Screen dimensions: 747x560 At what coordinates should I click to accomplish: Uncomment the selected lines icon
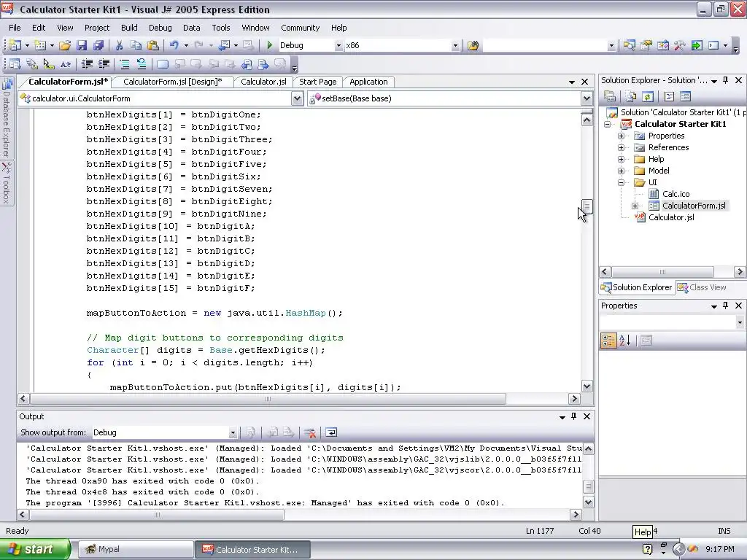(x=141, y=64)
